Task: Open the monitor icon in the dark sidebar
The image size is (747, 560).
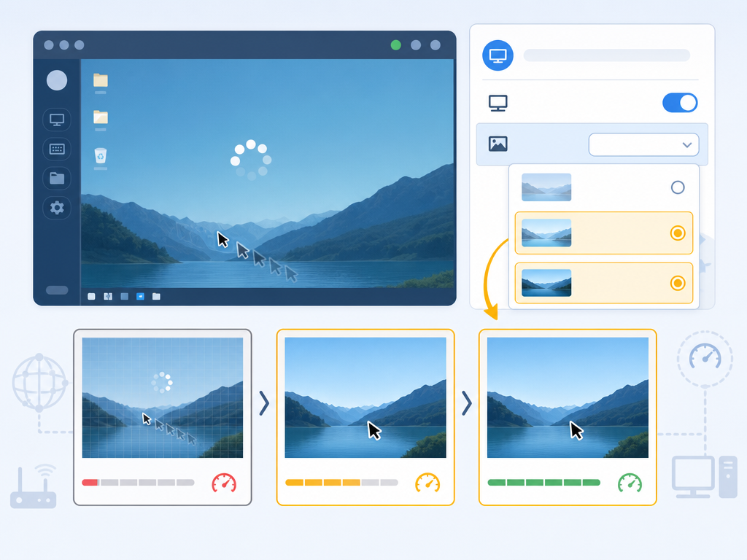Action: (x=57, y=120)
